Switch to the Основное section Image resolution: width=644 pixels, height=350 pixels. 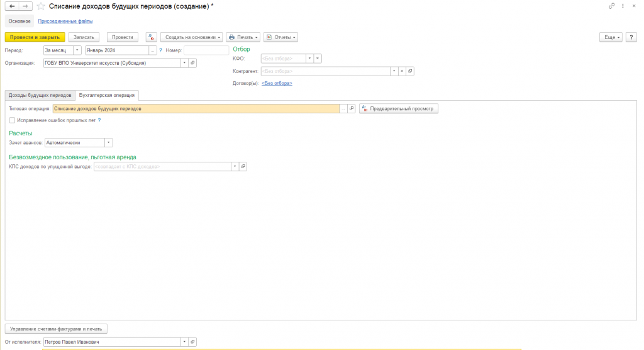coord(19,21)
